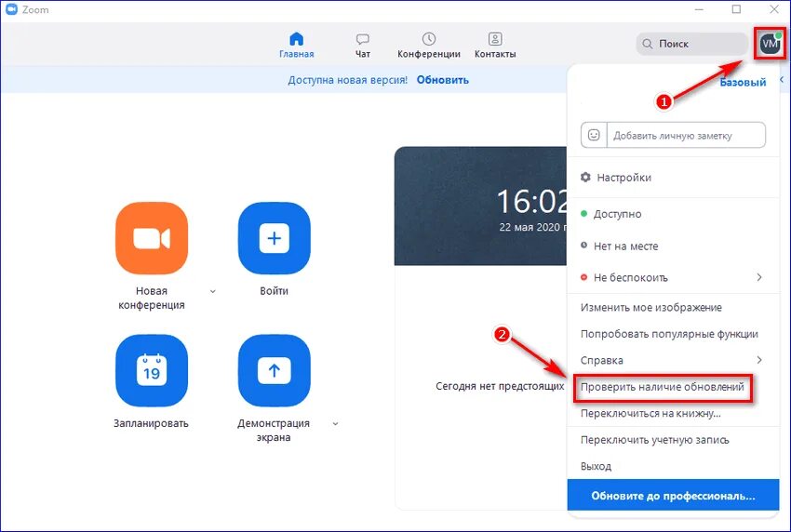Click the Базовый account label
Viewport: 791px width, 532px height.
point(743,82)
